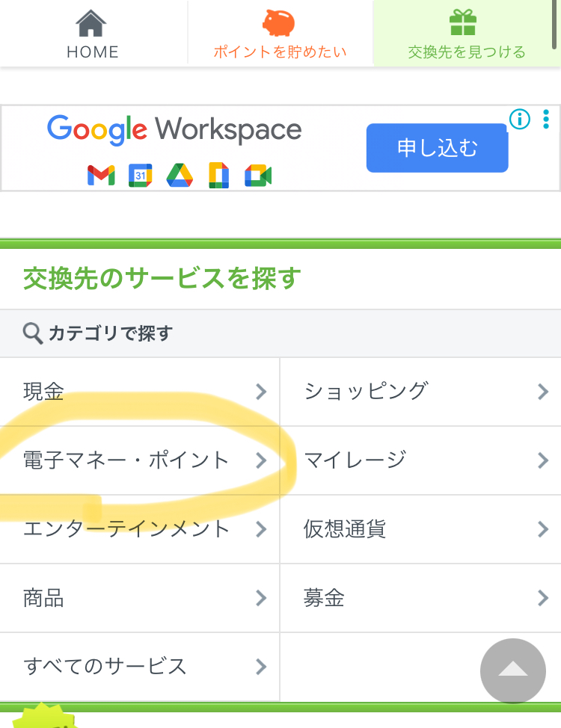The width and height of the screenshot is (561, 728).
Task: Switch to 交換先を見つける tab
Action: coord(467,52)
